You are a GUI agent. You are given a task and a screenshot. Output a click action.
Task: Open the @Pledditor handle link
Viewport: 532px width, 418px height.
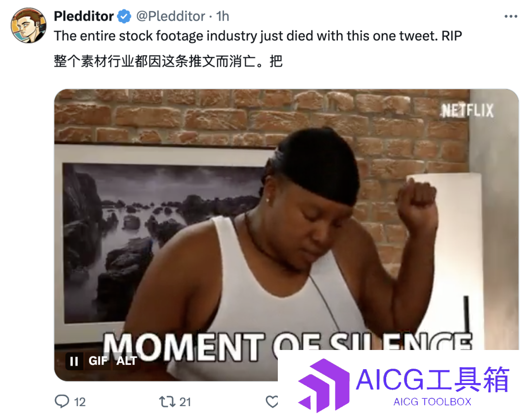[x=170, y=16]
